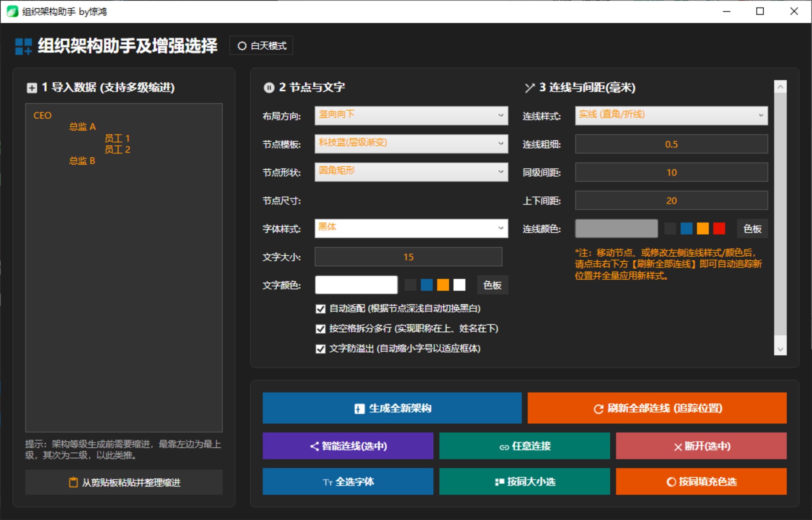
Task: Pick the blue line color swatch
Action: (x=686, y=229)
